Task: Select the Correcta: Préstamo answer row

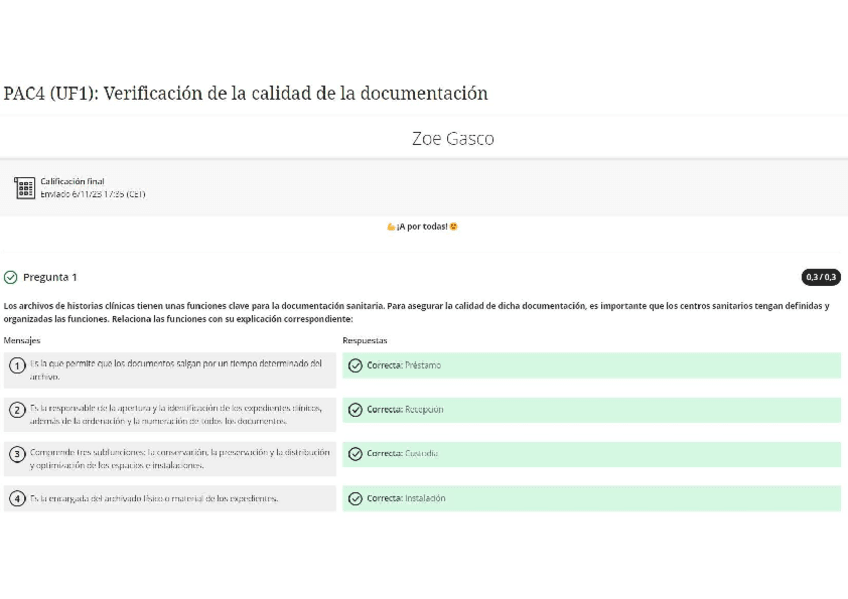Action: pyautogui.click(x=592, y=365)
